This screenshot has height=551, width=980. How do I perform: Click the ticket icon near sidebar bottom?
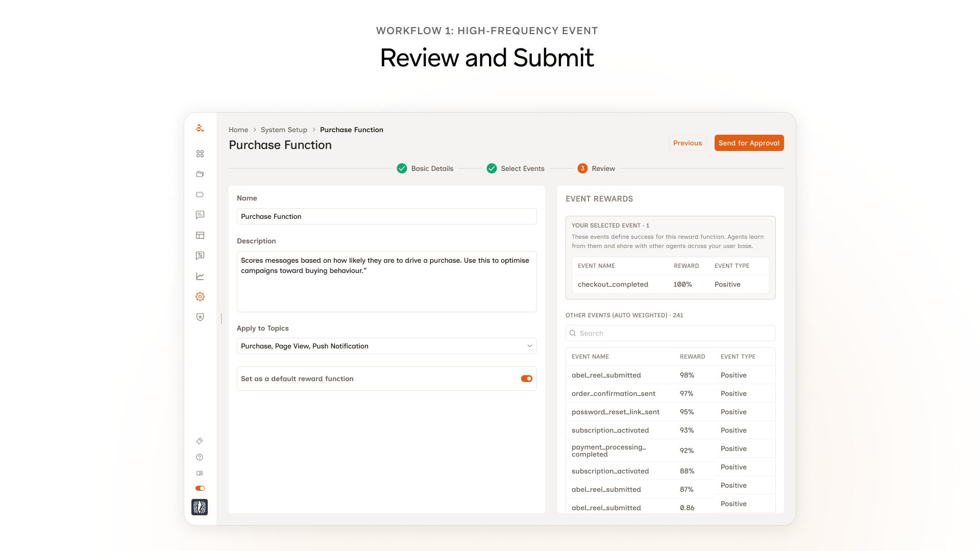200,441
